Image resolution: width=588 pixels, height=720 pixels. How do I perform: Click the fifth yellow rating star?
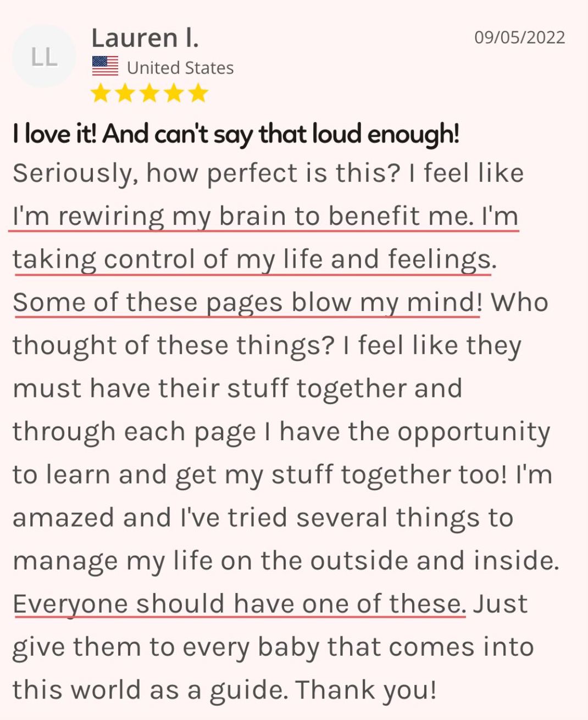tap(198, 93)
